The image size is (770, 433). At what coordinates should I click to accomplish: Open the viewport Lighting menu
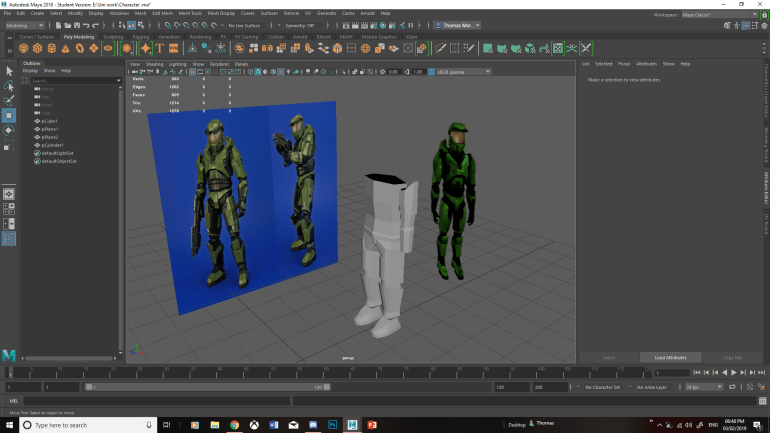click(178, 64)
